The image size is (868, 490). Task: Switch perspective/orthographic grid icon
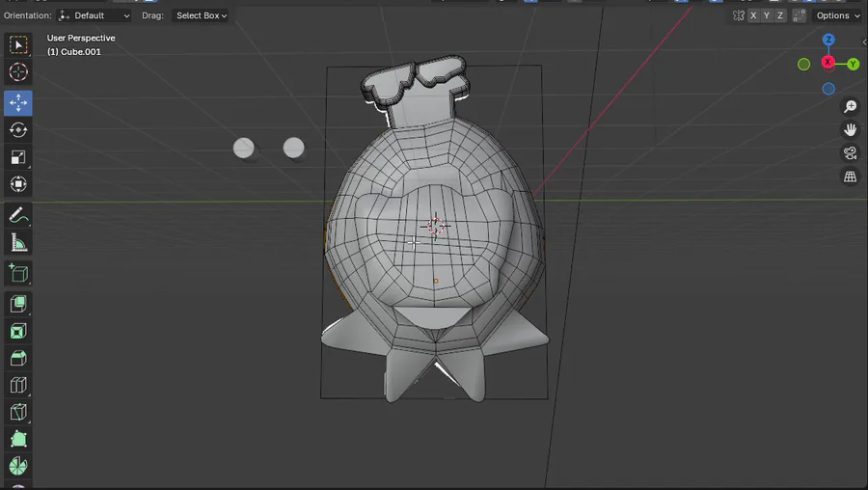[850, 177]
